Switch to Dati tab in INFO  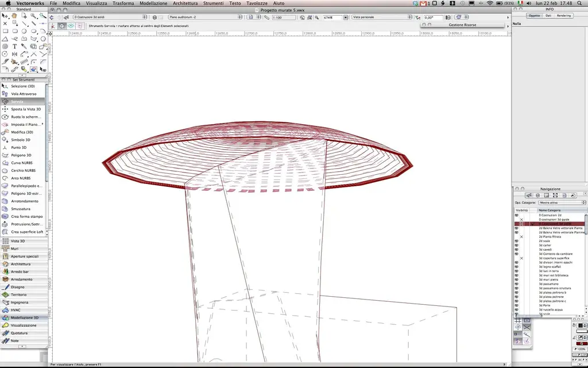[548, 16]
